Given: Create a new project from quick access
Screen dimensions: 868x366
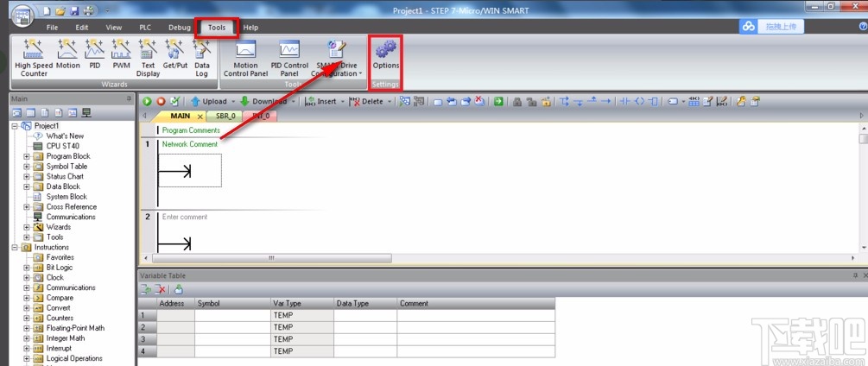Looking at the screenshot, I should tap(47, 10).
